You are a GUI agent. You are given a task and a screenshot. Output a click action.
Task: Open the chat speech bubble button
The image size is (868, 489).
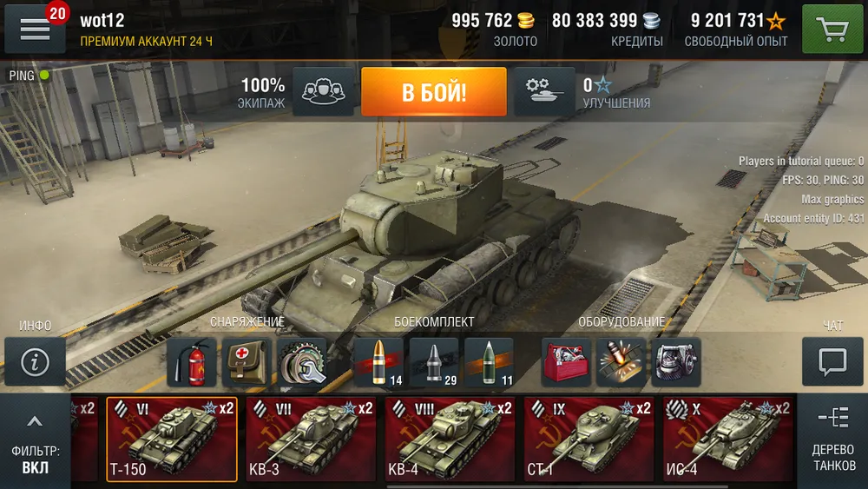point(832,361)
